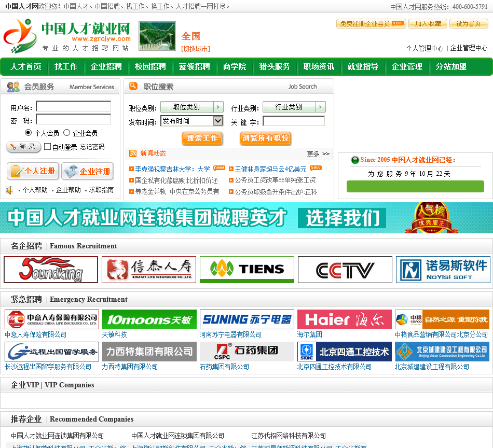Viewport: 493px width, 448px height.
Task: Click the 中国人才就业网 site logo
Action: (67, 35)
